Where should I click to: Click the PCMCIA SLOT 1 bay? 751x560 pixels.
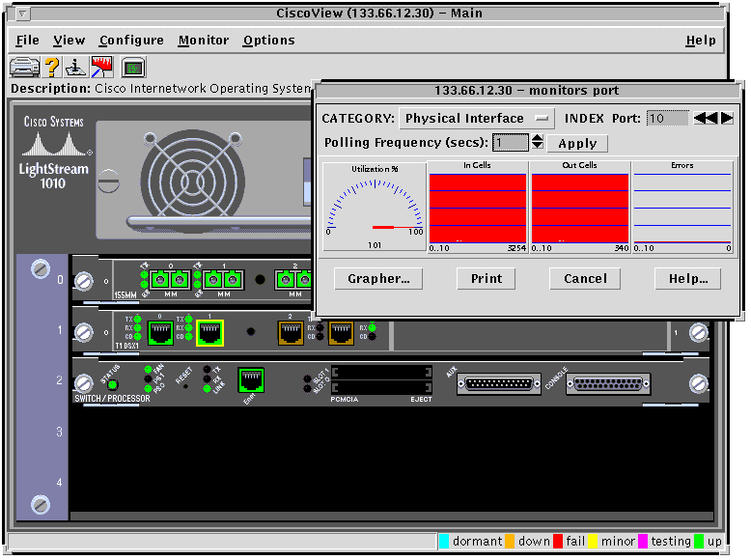(x=381, y=372)
